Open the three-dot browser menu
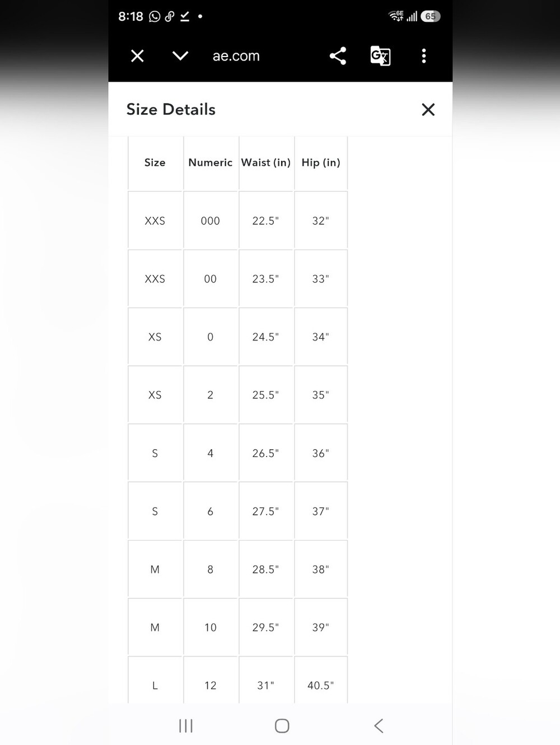Screen dimensions: 560x745 point(424,56)
